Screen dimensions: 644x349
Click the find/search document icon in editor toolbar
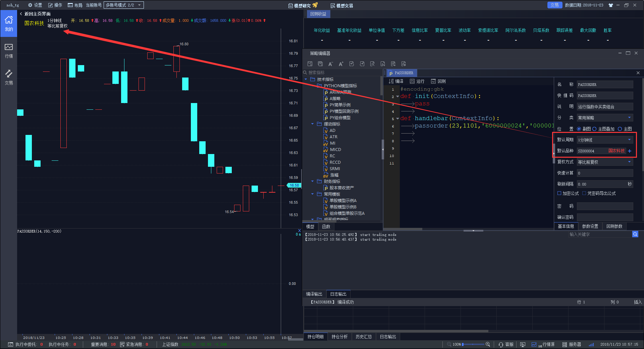coord(372,64)
